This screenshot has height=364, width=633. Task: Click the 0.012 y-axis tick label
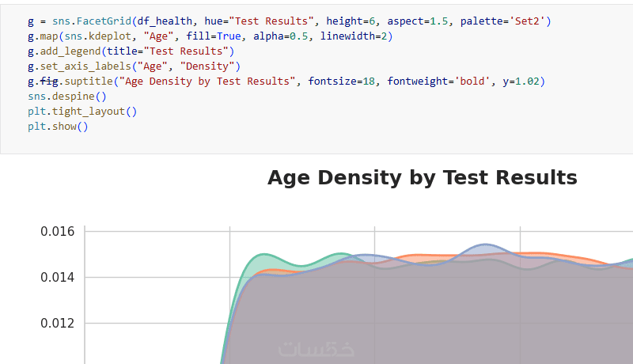(57, 324)
